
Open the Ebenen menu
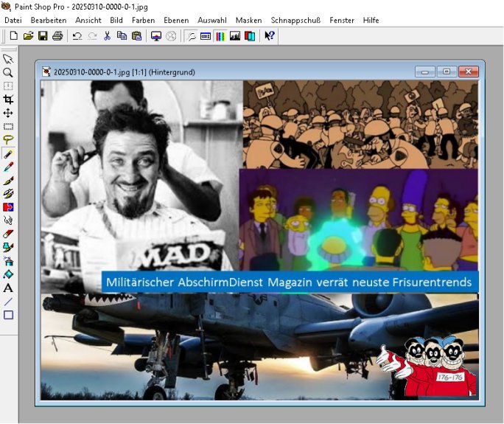coord(175,20)
